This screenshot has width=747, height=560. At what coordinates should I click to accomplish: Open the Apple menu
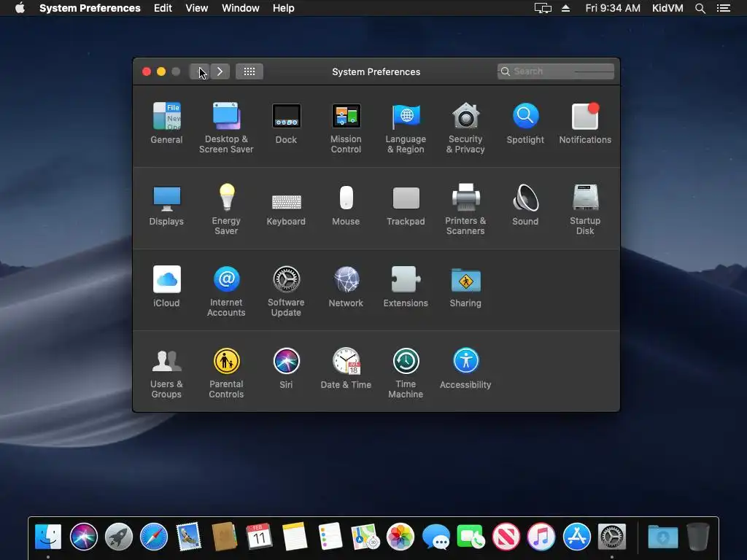20,8
